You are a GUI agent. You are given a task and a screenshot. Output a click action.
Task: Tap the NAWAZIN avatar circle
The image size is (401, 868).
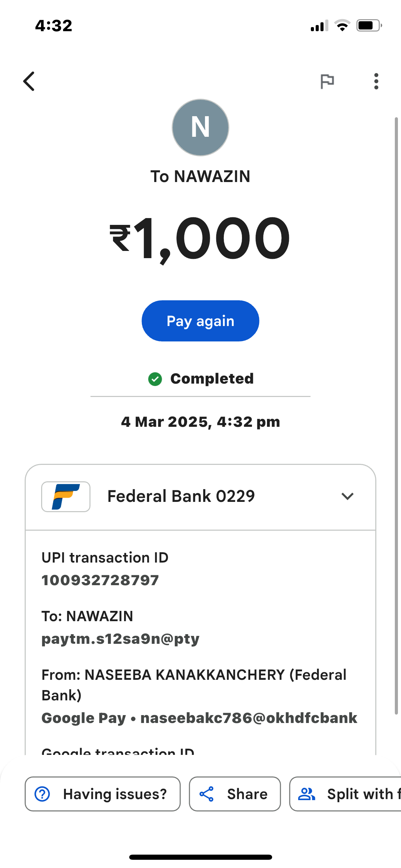(x=200, y=128)
